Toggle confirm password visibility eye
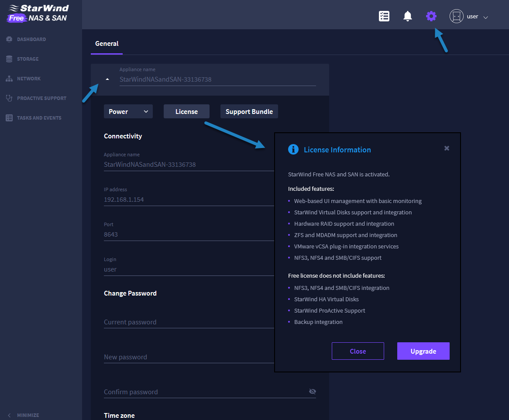 click(312, 392)
